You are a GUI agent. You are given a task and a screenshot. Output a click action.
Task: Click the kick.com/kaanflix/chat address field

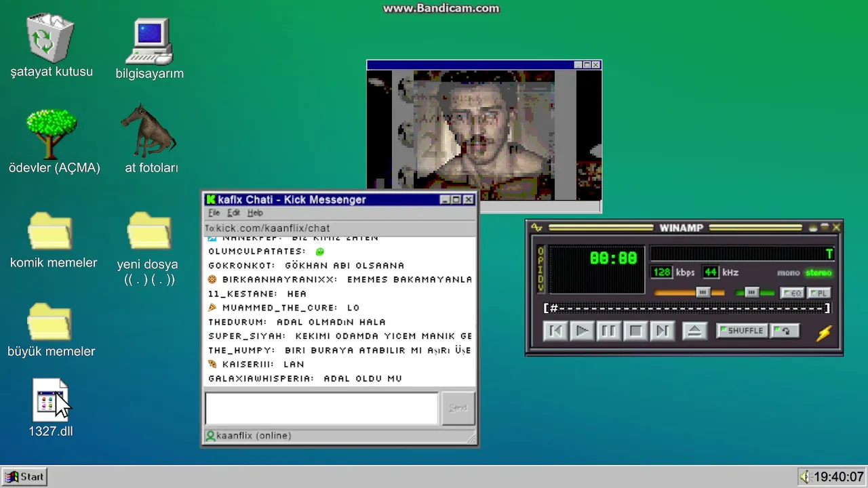340,228
